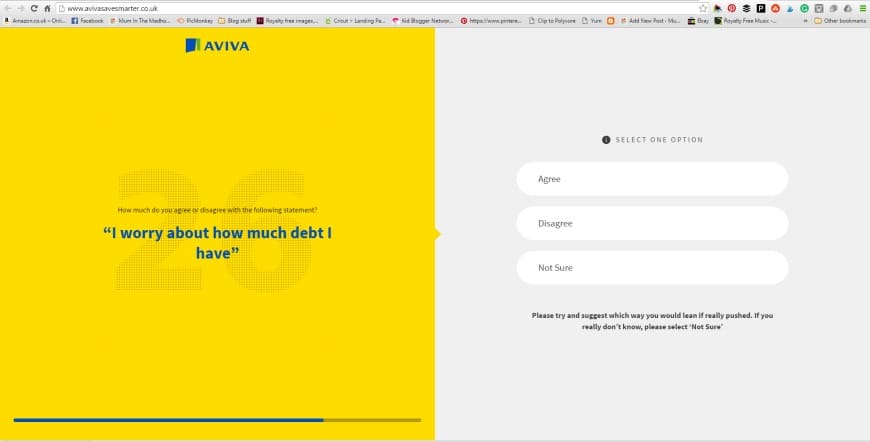Click the info icon beside Select One Option
Viewport: 870px width, 442px height.
606,140
